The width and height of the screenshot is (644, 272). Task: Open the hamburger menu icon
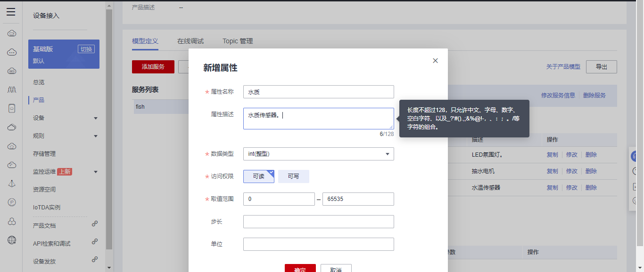click(x=11, y=12)
